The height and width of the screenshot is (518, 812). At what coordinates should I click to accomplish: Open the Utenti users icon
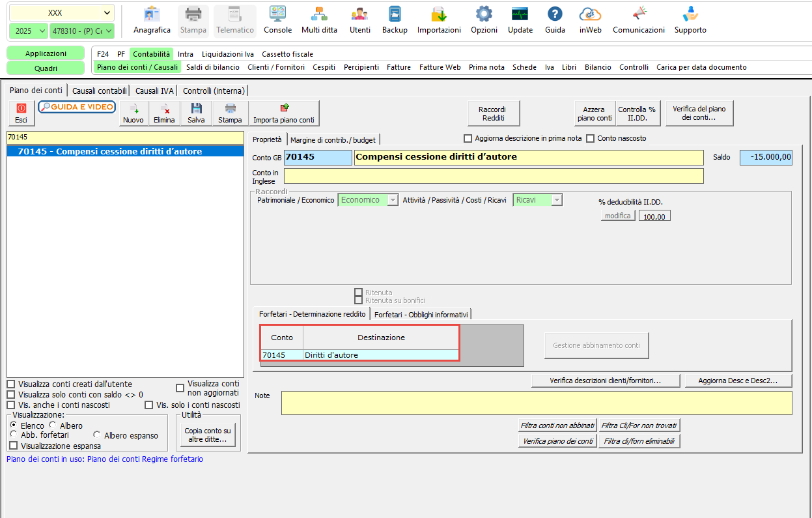click(359, 21)
